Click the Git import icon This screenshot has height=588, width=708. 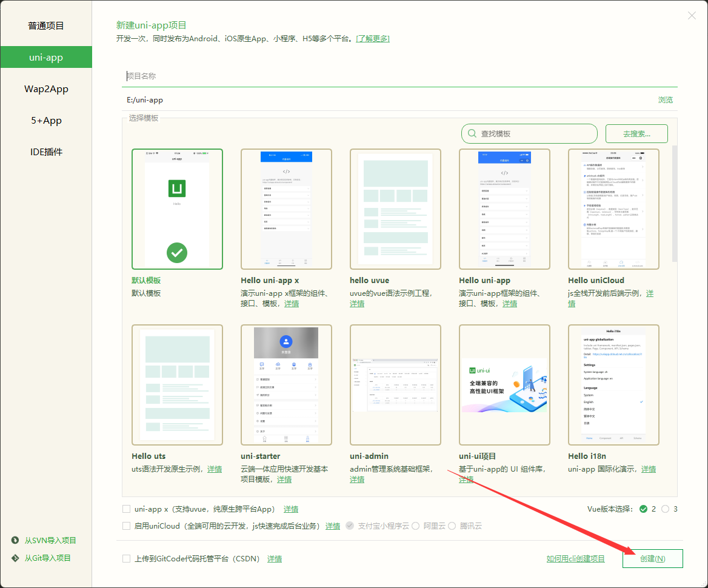tap(15, 558)
